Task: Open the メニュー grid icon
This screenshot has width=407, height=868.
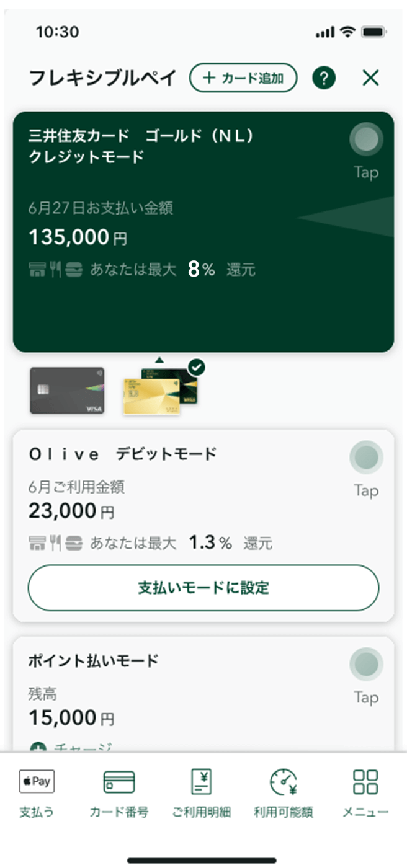Action: pyautogui.click(x=365, y=782)
